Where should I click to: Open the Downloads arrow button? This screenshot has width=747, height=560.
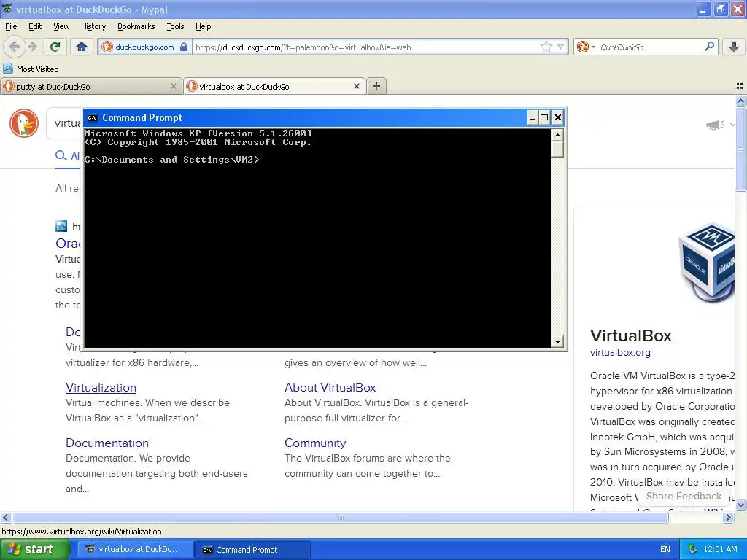(x=734, y=47)
